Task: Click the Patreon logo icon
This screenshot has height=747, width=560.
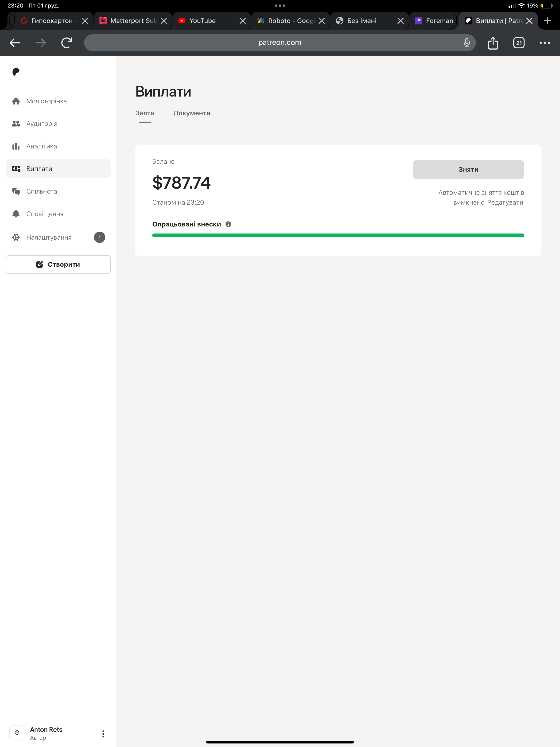Action: 16,72
